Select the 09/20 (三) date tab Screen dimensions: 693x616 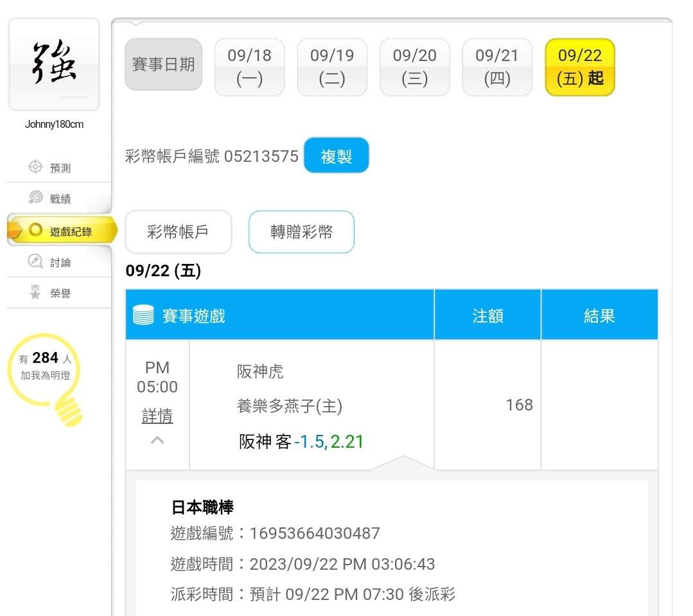tap(414, 67)
